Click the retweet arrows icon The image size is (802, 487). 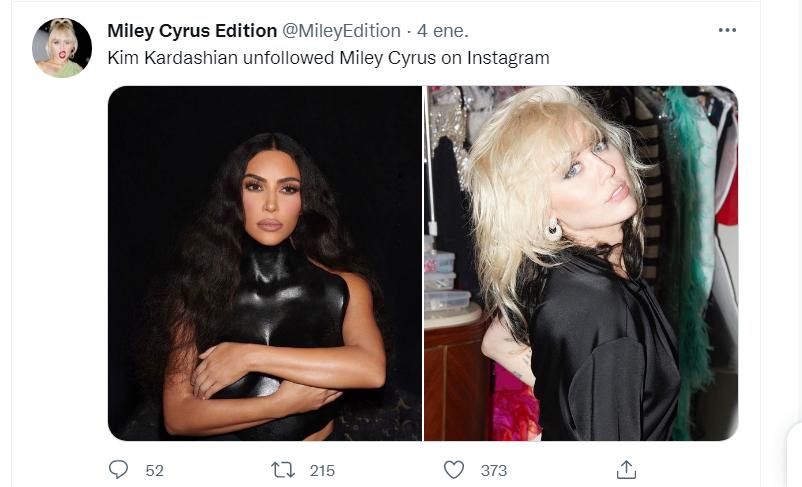pos(283,469)
